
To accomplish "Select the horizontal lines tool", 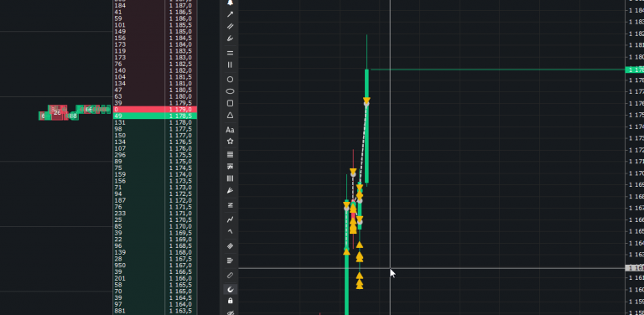I will tap(230, 53).
